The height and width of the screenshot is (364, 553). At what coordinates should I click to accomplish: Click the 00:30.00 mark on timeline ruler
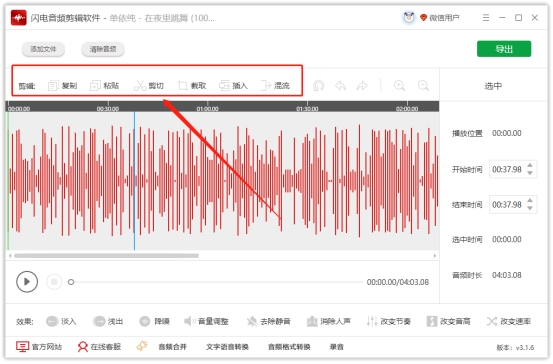point(108,109)
